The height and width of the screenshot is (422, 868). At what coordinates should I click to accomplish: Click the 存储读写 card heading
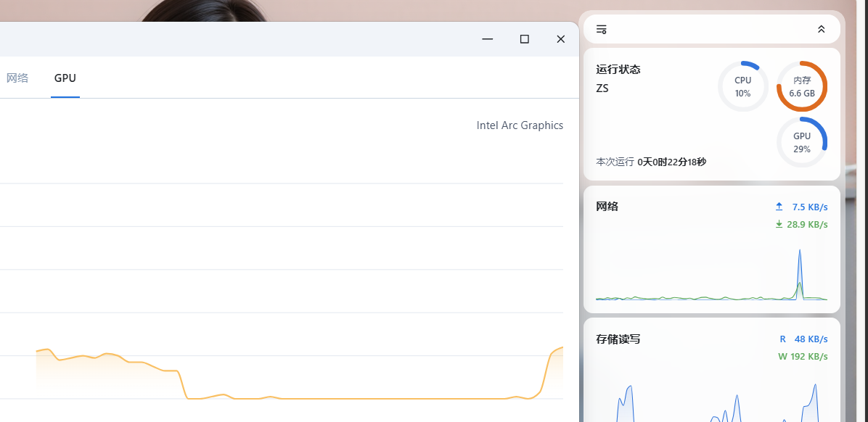click(618, 339)
